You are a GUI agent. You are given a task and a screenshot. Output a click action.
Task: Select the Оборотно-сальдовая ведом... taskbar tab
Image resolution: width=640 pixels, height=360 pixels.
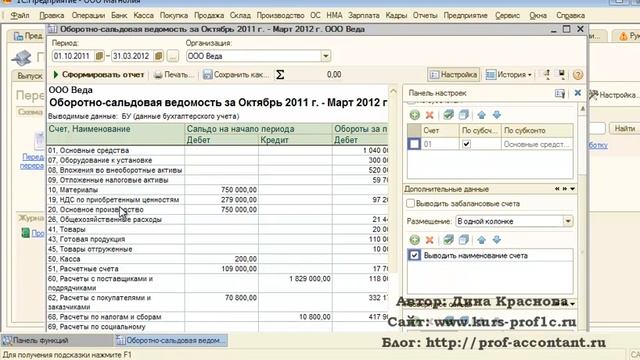[171, 340]
